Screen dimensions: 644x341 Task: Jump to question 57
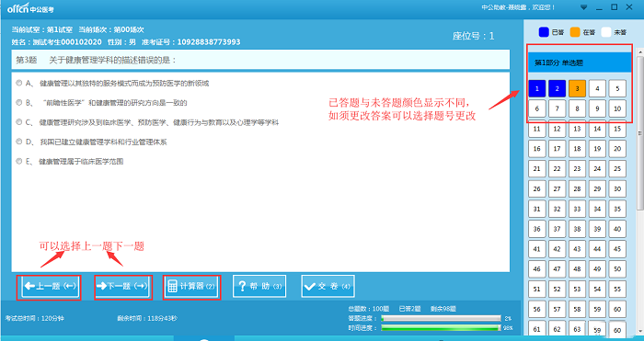point(557,310)
